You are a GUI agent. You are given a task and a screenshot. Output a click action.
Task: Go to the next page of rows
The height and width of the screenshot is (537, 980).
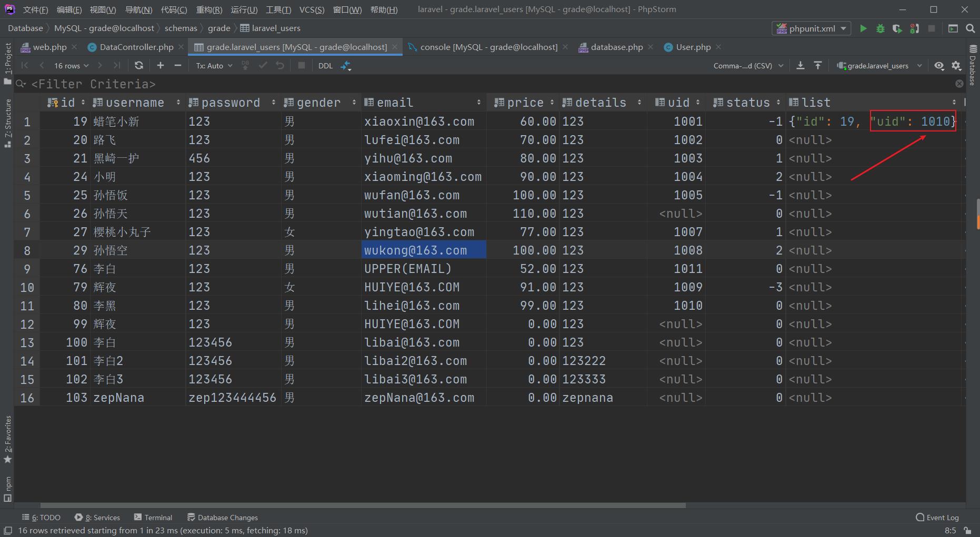coord(100,65)
